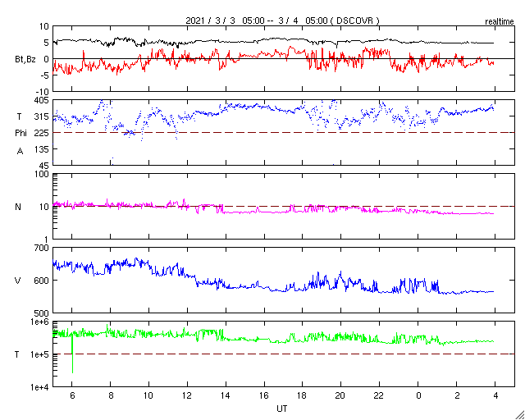Viewport: 525px width, 420px height.
Task: Click the '-10' Bz tick label
Action: tap(42, 92)
